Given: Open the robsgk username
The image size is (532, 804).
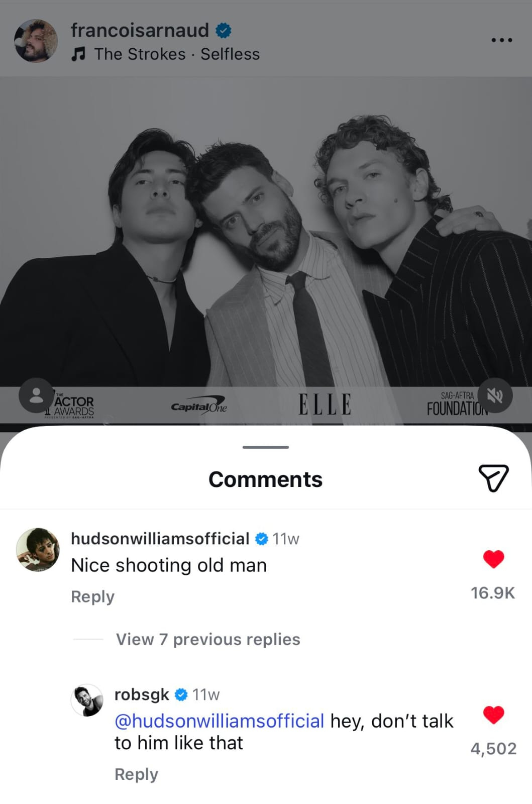Looking at the screenshot, I should pyautogui.click(x=142, y=694).
